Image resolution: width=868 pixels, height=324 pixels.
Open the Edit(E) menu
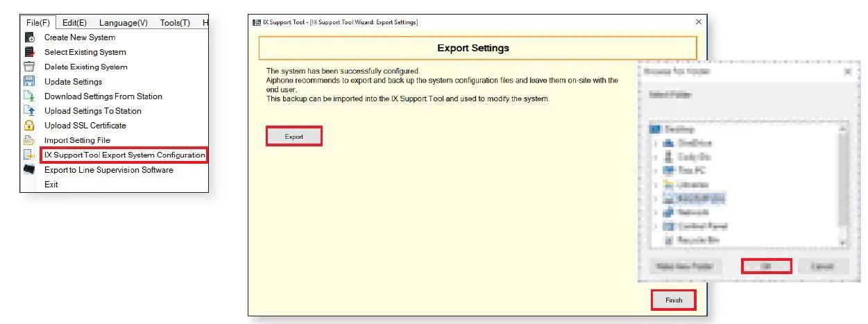click(x=74, y=23)
